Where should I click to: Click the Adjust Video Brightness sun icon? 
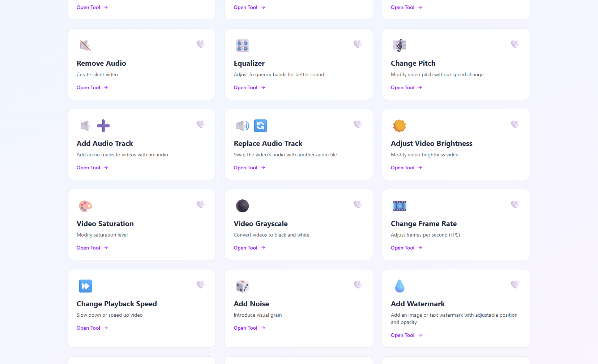[400, 126]
